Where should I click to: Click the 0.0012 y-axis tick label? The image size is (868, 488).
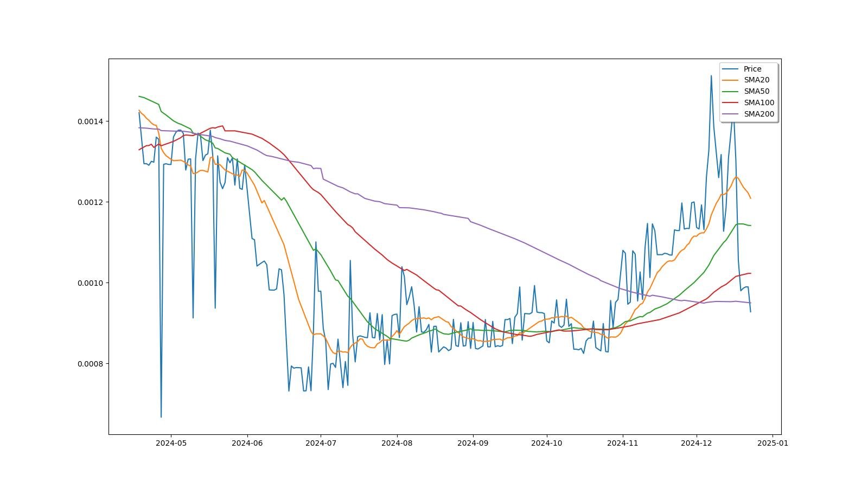pos(91,202)
